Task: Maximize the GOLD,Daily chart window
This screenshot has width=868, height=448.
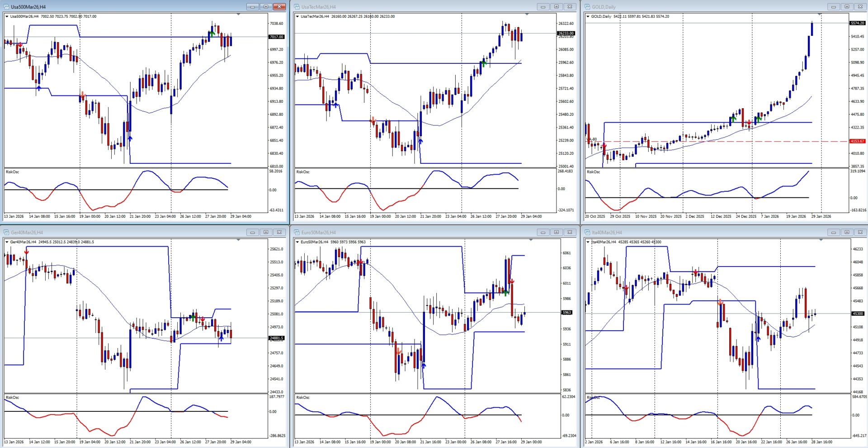Action: pyautogui.click(x=847, y=7)
